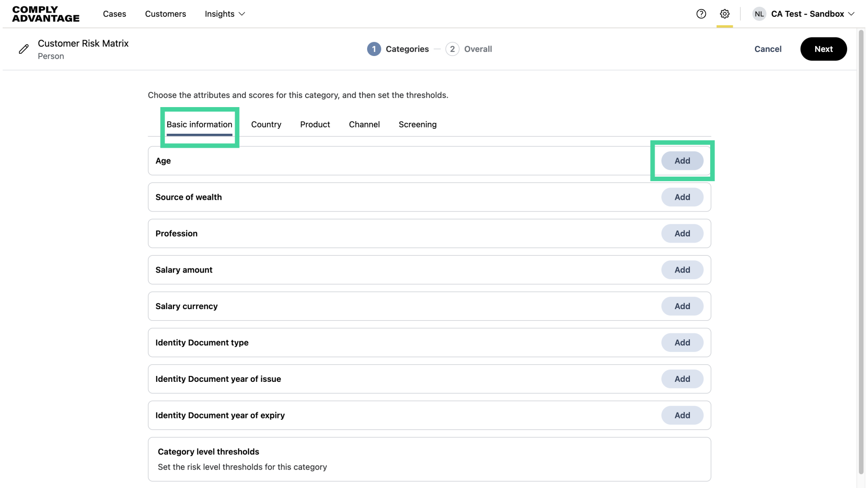Add the Salary currency attribute
This screenshot has width=868, height=488.
coord(682,306)
